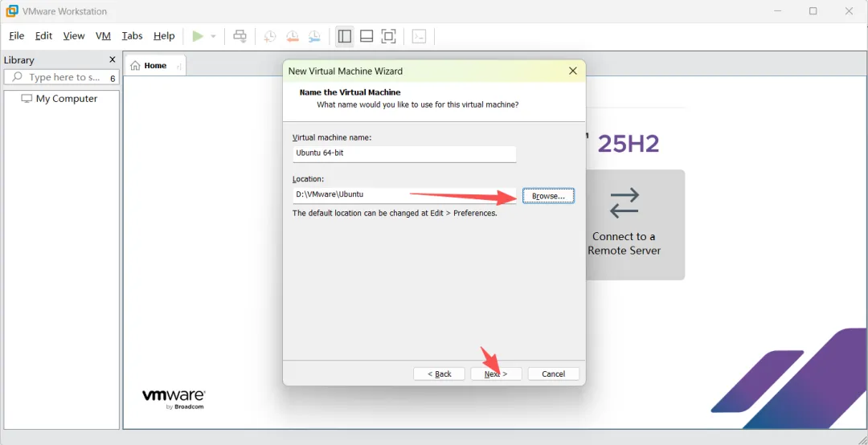The width and height of the screenshot is (868, 445).
Task: Close the Library panel
Action: (113, 59)
